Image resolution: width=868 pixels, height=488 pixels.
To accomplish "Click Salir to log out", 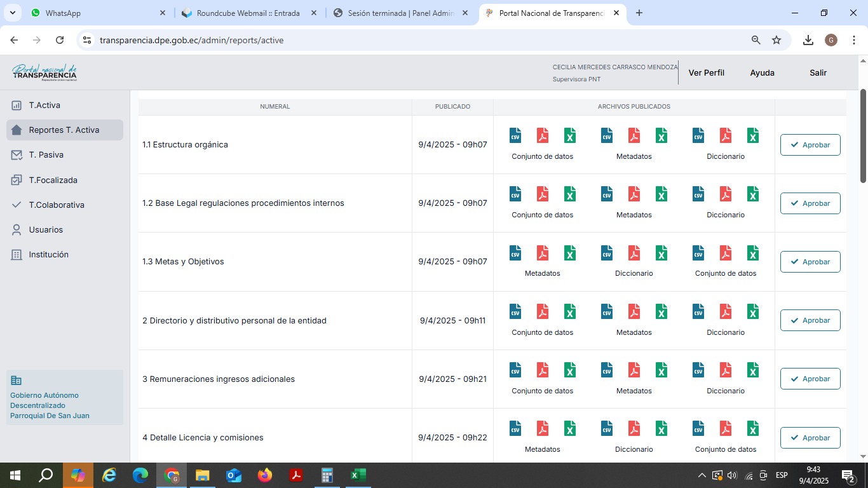I will tap(818, 73).
